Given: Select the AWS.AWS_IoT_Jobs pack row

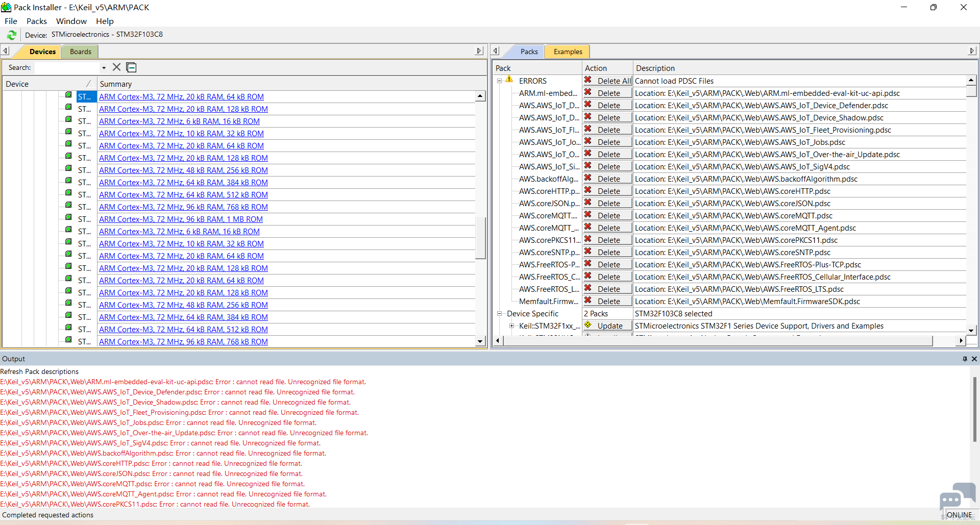Looking at the screenshot, I should pyautogui.click(x=549, y=142).
